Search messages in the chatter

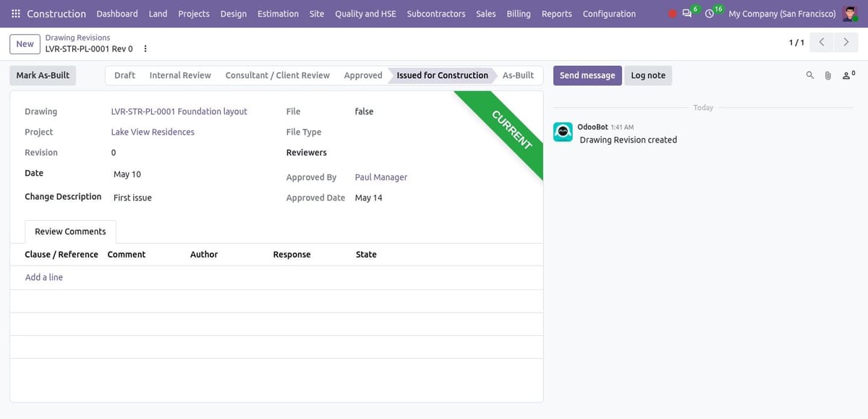click(810, 75)
